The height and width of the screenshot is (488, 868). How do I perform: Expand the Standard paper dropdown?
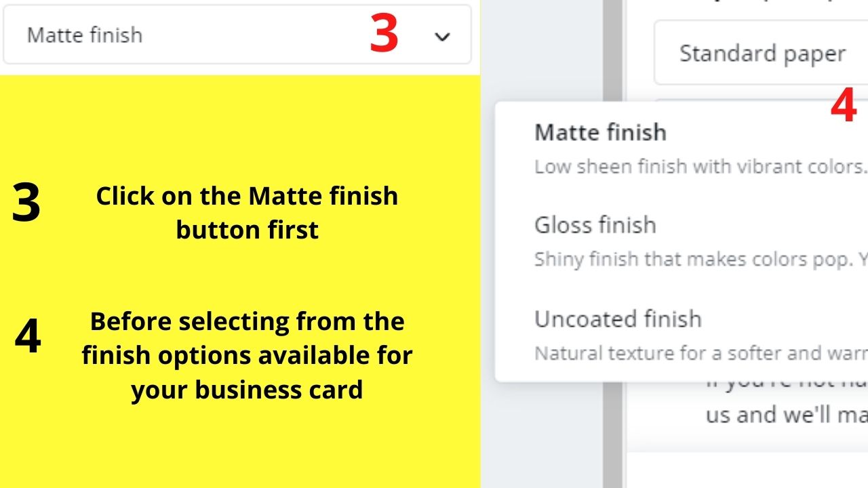pos(761,54)
